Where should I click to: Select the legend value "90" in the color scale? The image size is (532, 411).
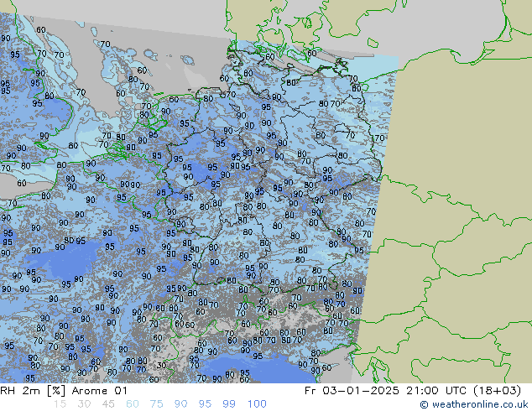180,404
